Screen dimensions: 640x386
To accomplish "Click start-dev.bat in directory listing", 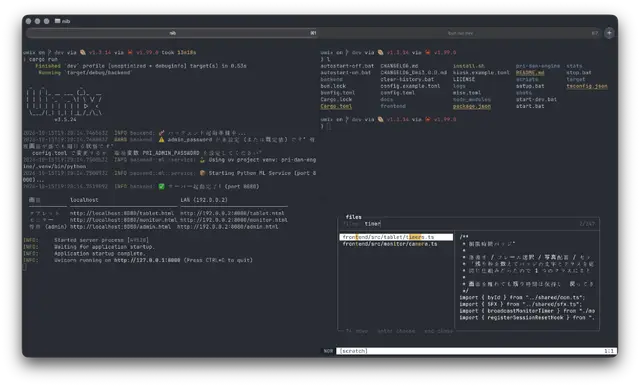I will click(x=536, y=99).
